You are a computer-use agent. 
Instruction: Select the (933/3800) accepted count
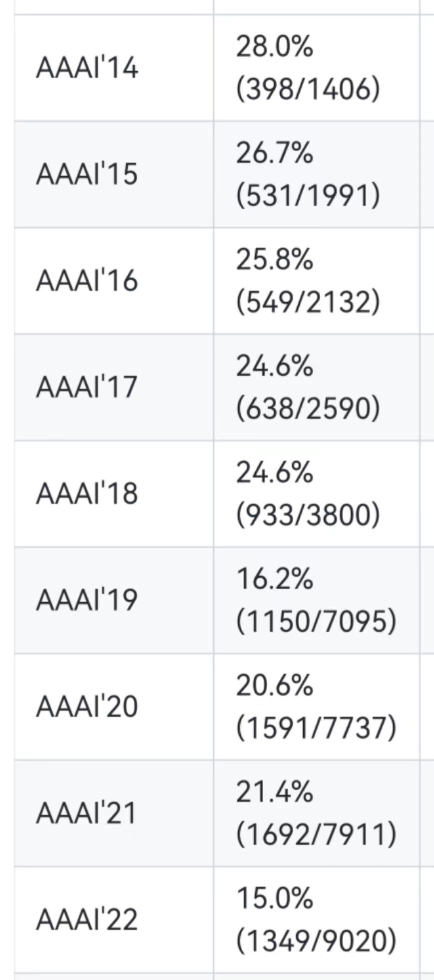[x=308, y=515]
